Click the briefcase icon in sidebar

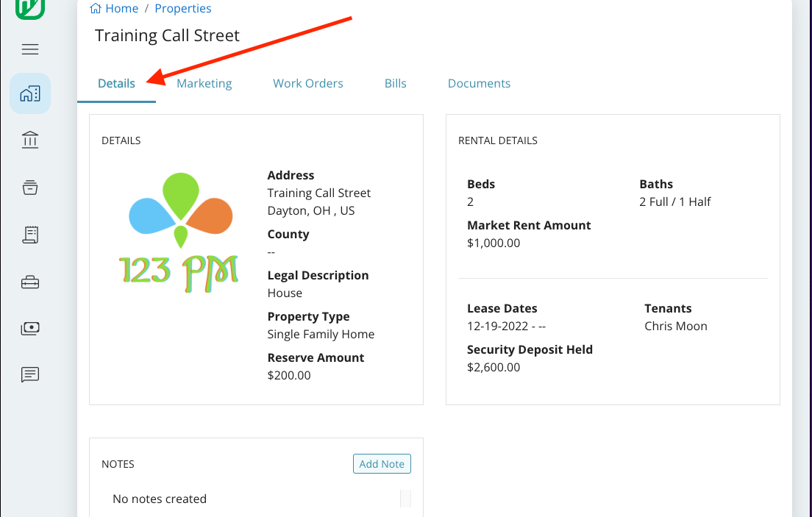tap(29, 282)
